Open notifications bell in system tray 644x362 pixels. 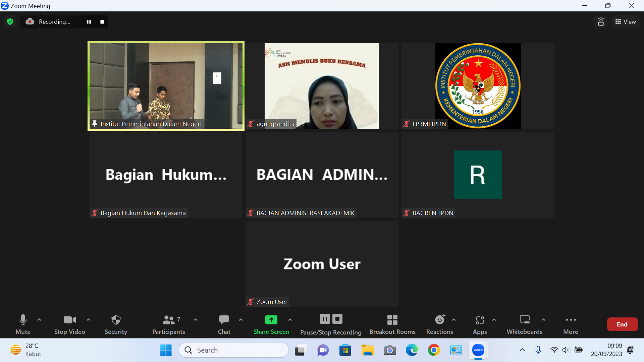pyautogui.click(x=630, y=350)
